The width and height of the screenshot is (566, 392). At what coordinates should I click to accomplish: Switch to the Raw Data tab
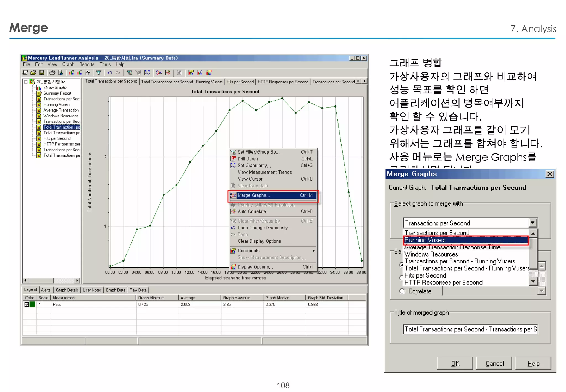pyautogui.click(x=138, y=290)
